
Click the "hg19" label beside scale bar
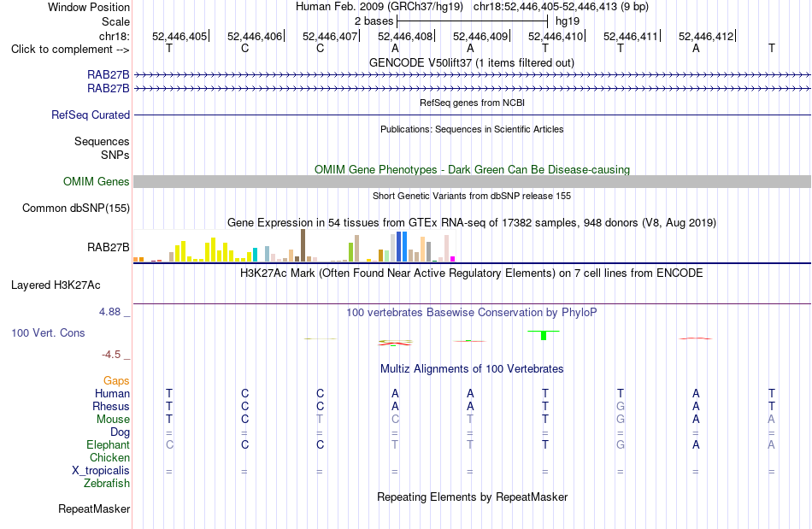[x=568, y=21]
